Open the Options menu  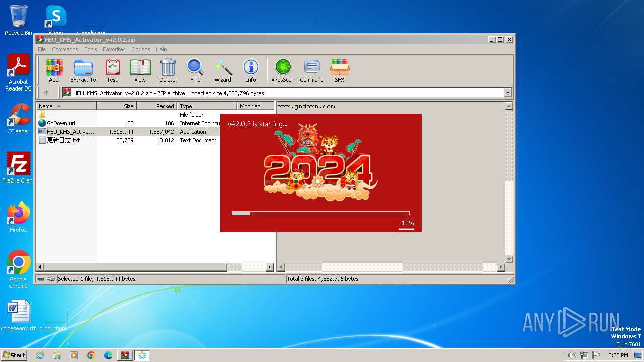141,49
